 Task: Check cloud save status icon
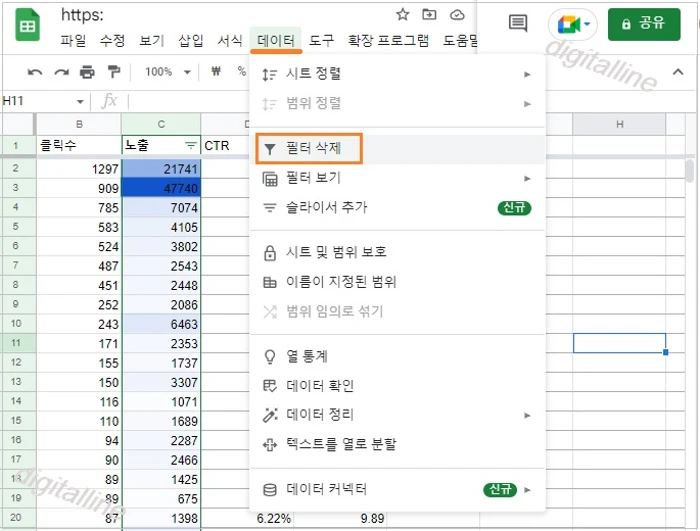(457, 15)
